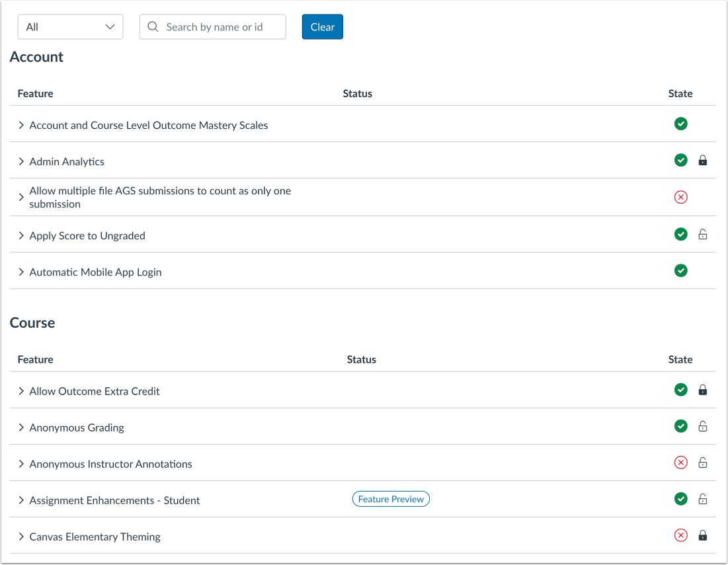
Task: Click the lock icon for Canvas Elementary Theming
Action: click(703, 535)
